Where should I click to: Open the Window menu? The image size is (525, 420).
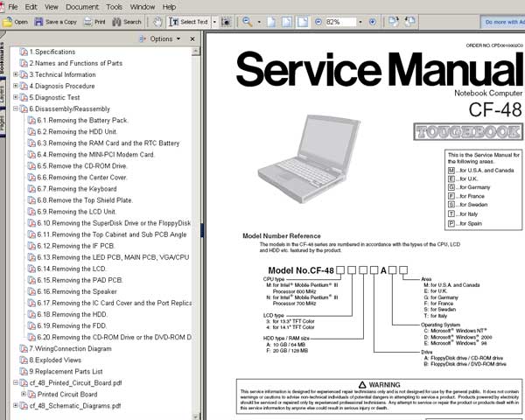click(143, 7)
